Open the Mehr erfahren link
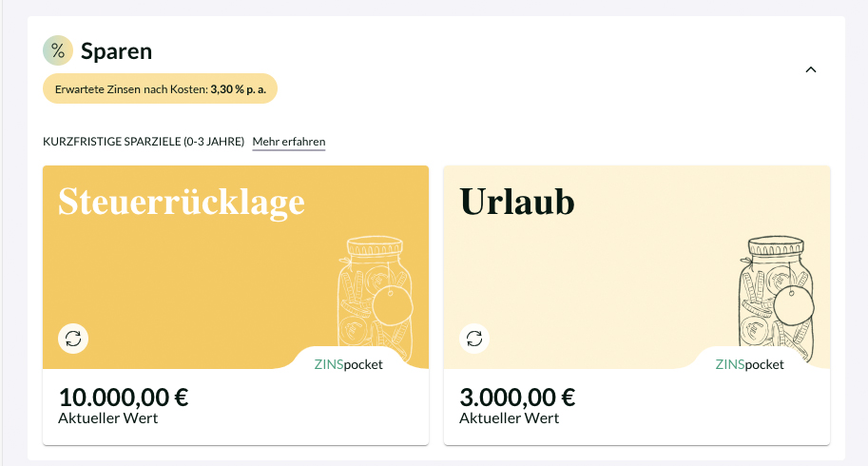The width and height of the screenshot is (868, 466). coord(289,142)
